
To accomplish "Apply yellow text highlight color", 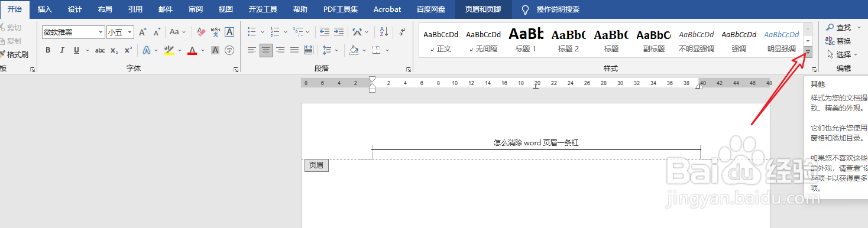I will click(169, 50).
